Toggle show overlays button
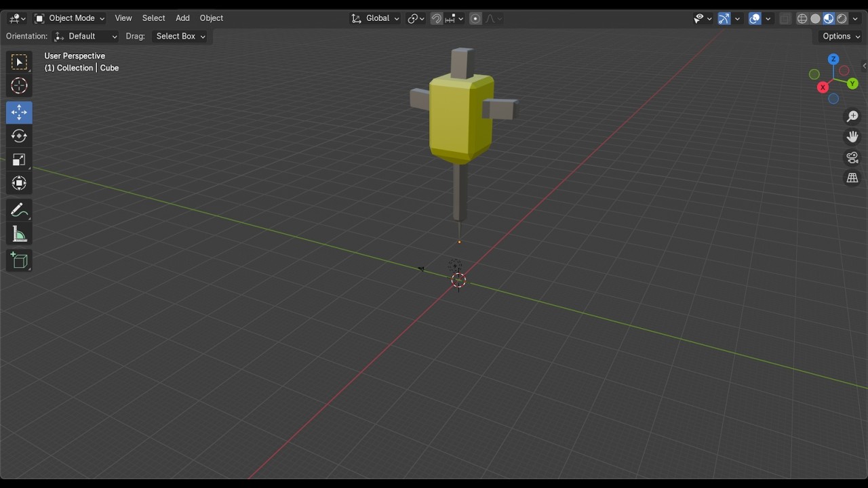 755,18
